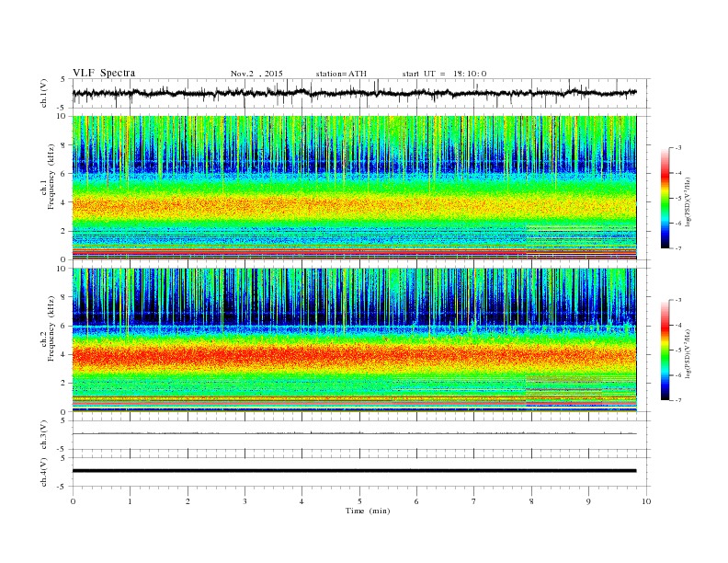The height and width of the screenshot is (563, 728).
Task: Click the "10" tick label at the Time axis end
Action: pos(646,501)
